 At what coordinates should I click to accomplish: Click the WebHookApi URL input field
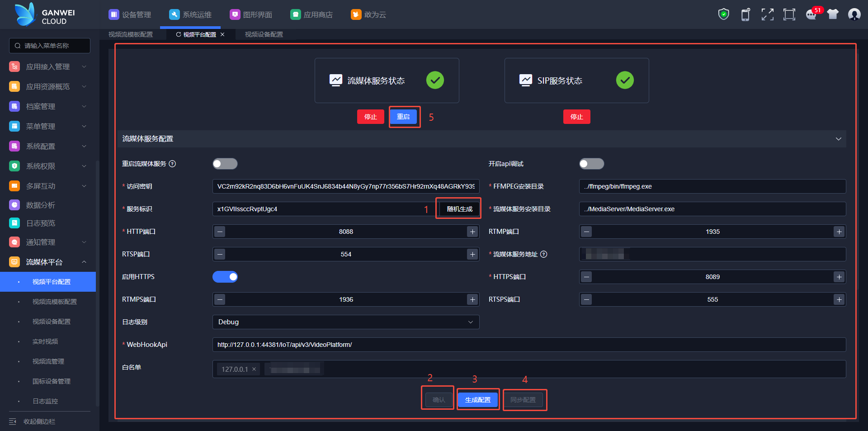click(529, 345)
